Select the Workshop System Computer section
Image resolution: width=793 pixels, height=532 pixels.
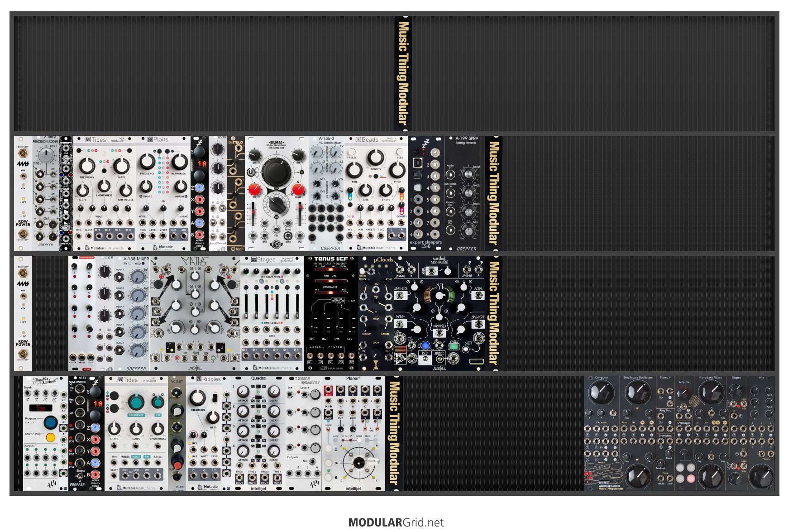click(602, 434)
